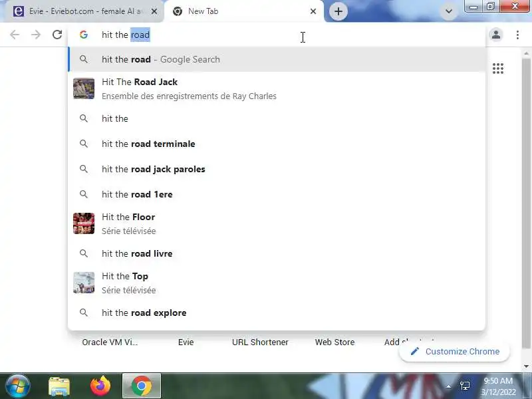Open the Chrome three-dot menu
The width and height of the screenshot is (532, 399).
(x=517, y=35)
